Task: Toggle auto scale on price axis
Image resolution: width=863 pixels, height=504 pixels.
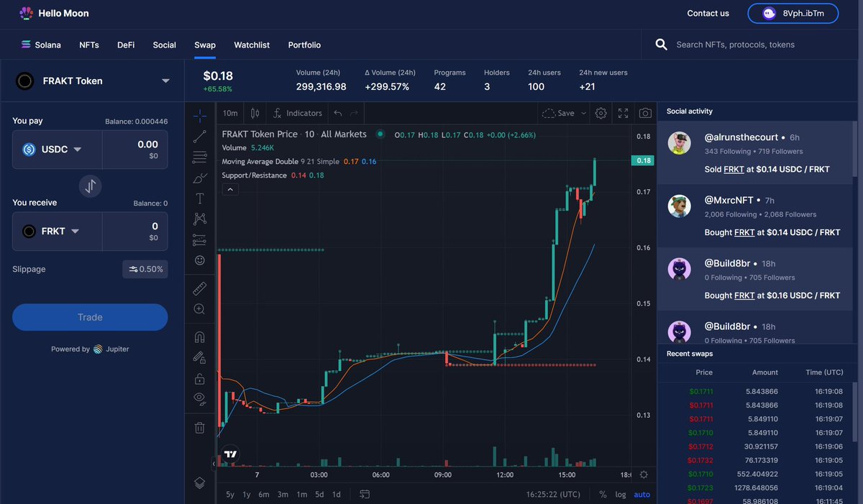Action: tap(641, 494)
